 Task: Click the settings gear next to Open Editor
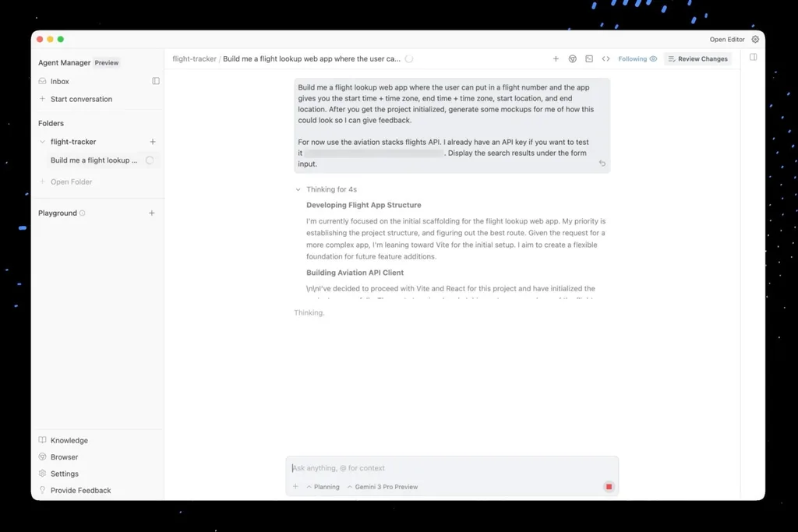pos(755,39)
